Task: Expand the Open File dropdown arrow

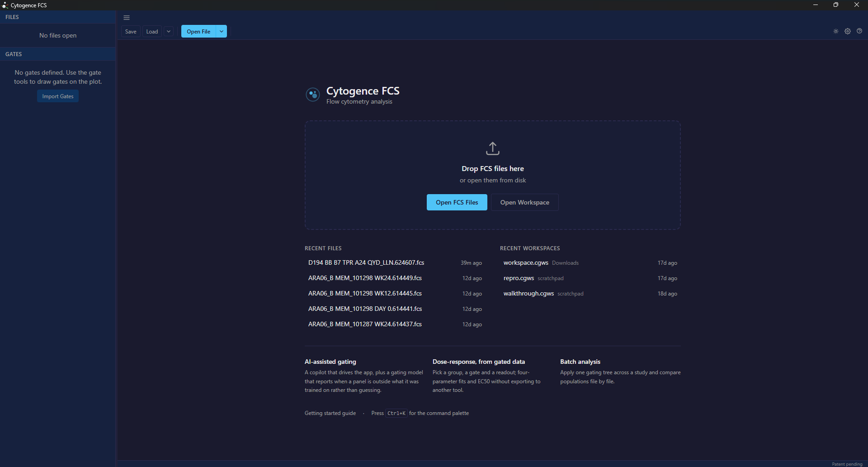Action: tap(222, 31)
